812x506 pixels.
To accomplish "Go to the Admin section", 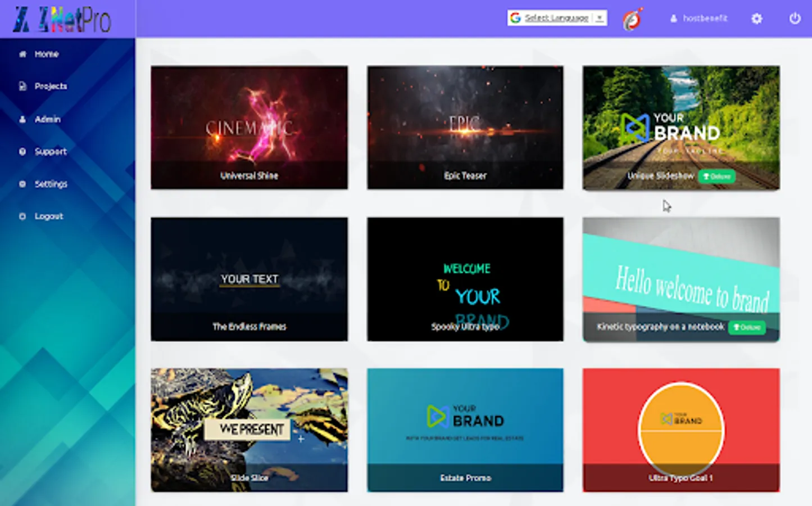I will coord(47,119).
